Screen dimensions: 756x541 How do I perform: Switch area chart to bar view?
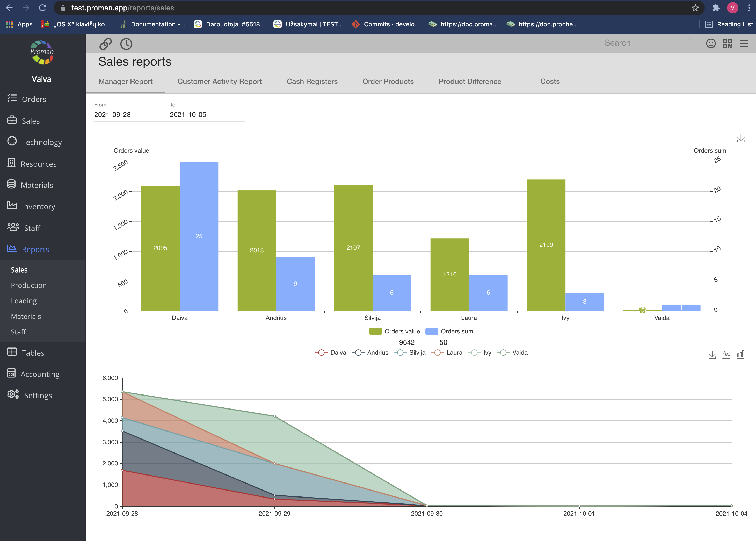740,354
